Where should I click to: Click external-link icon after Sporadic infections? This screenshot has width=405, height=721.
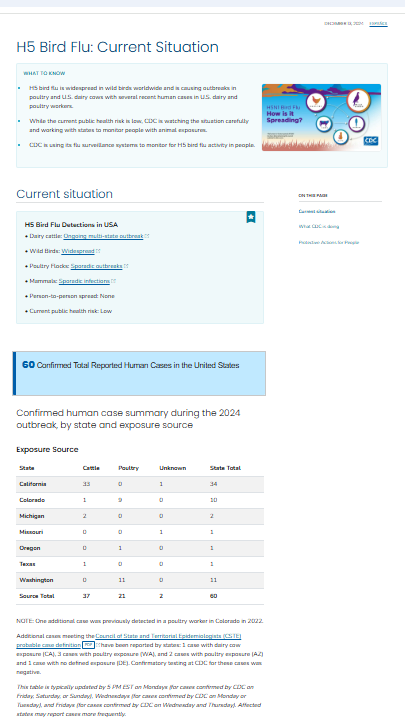click(114, 281)
